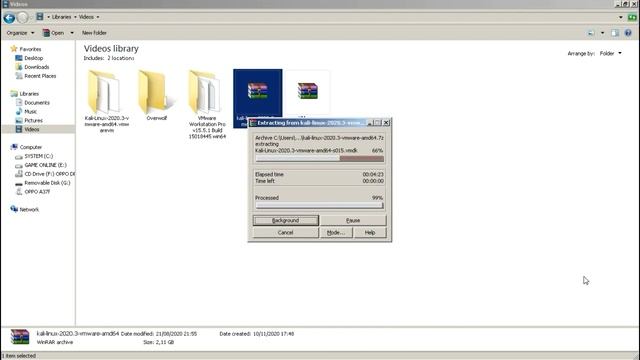Close the extraction dialog
640x360 pixels.
(x=386, y=122)
